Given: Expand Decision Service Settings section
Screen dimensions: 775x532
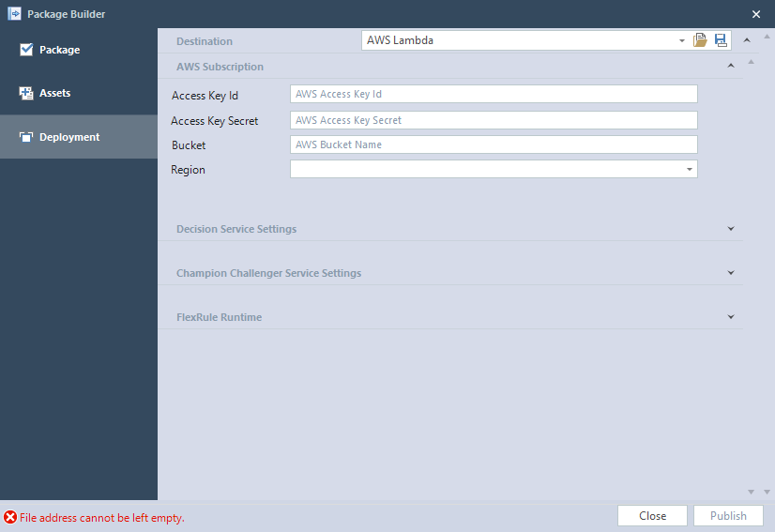Looking at the screenshot, I should coord(731,228).
